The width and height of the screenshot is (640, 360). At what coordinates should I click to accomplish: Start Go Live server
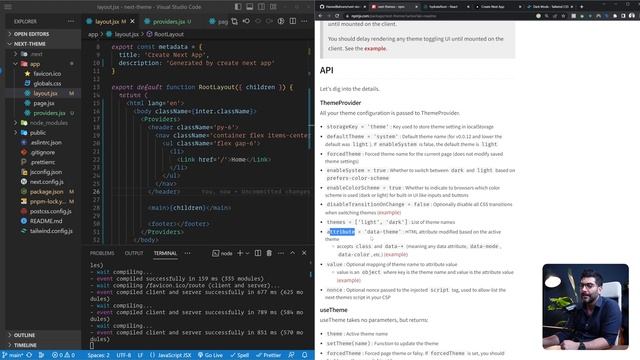coord(211,355)
